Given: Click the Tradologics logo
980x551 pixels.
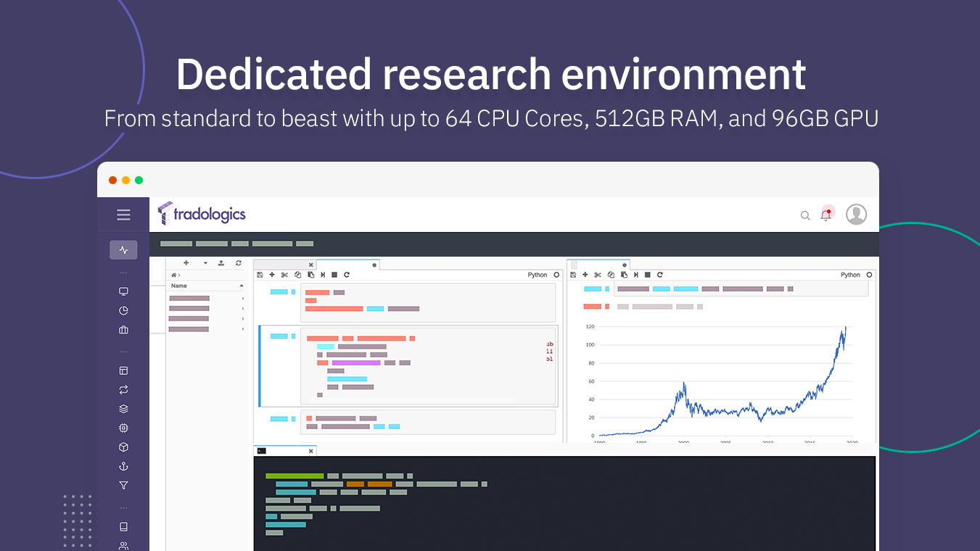Looking at the screenshot, I should (201, 214).
